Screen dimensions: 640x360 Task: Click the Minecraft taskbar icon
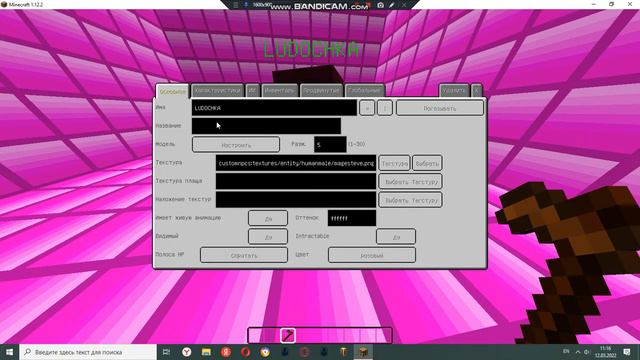(x=363, y=352)
